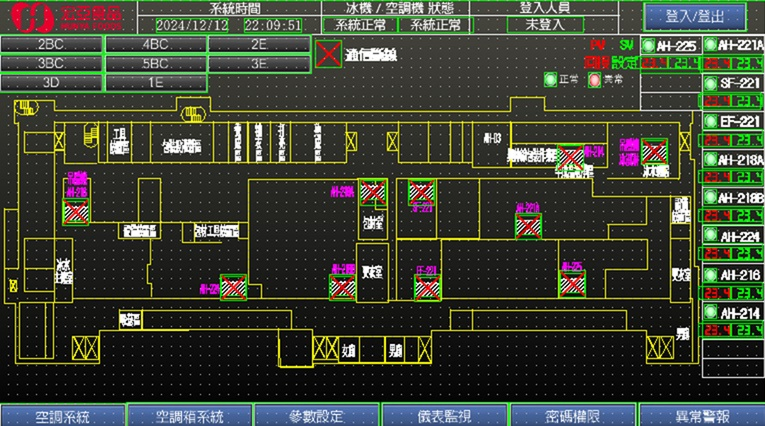
Task: Select the SF-221 fan icon on map
Action: (x=422, y=192)
